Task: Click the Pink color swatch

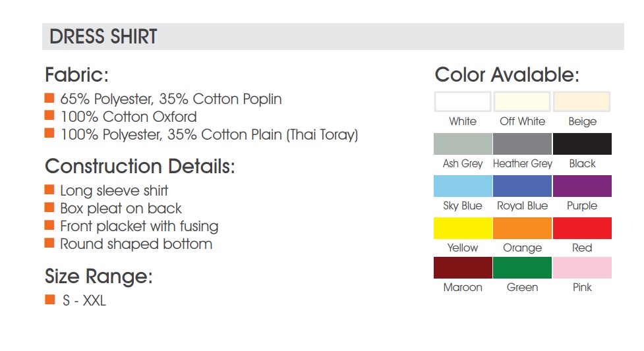Action: 582,267
